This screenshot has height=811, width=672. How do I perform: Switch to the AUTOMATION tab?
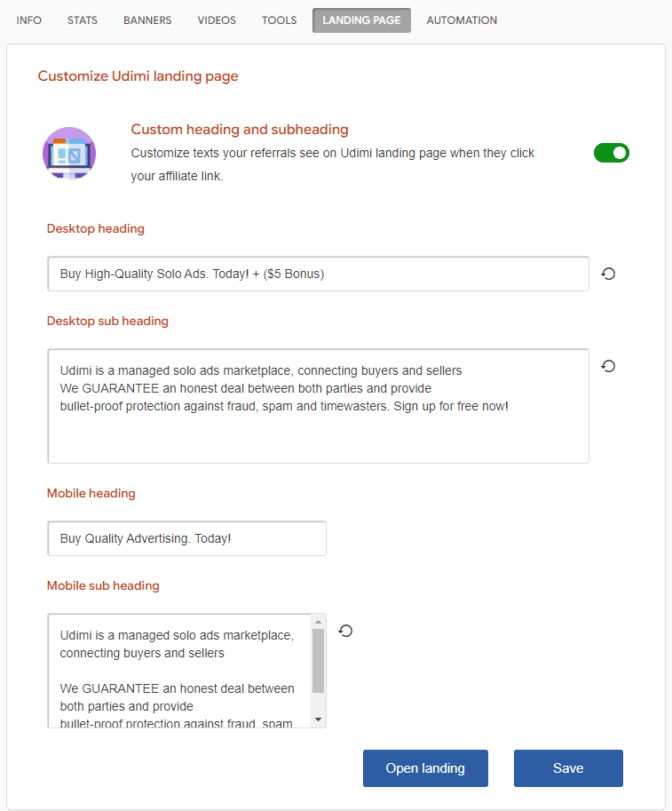click(462, 20)
